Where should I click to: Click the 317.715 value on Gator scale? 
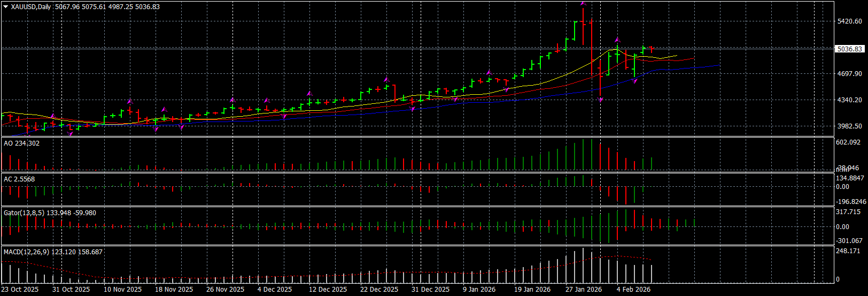click(x=849, y=212)
